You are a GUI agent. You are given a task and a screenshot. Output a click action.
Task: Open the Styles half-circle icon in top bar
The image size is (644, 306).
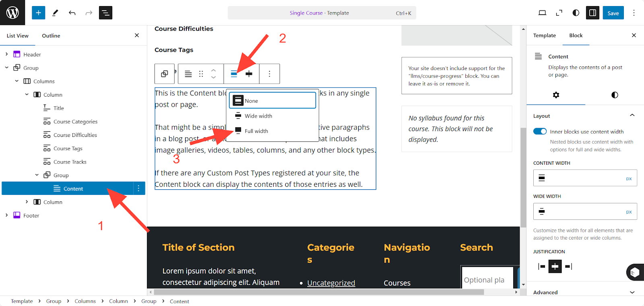tap(576, 13)
